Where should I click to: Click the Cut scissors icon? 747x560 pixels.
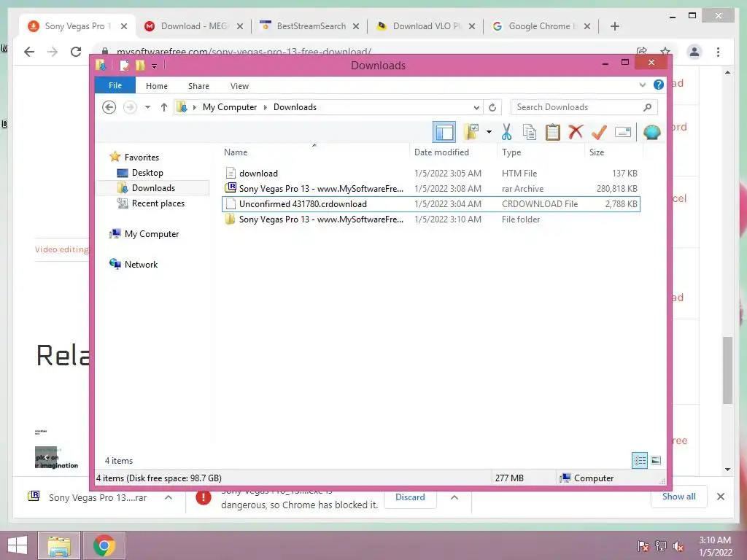pyautogui.click(x=506, y=132)
